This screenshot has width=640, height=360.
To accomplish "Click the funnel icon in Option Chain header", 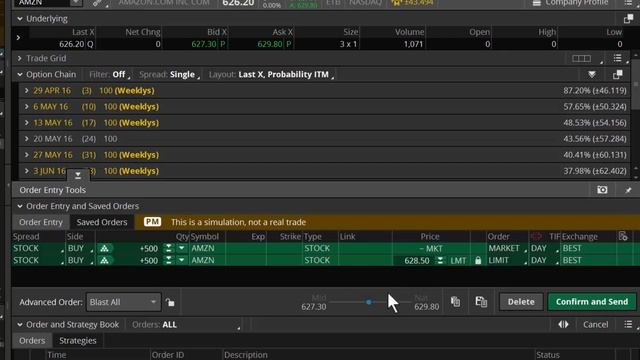I will (591, 74).
